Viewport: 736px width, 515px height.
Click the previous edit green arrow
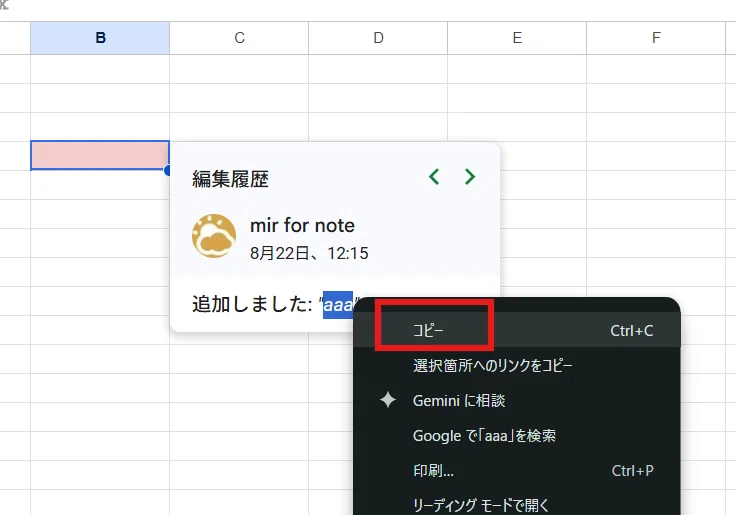(434, 177)
